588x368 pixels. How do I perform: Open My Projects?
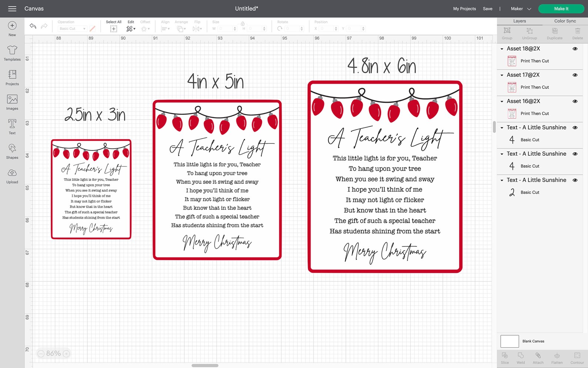click(x=464, y=9)
